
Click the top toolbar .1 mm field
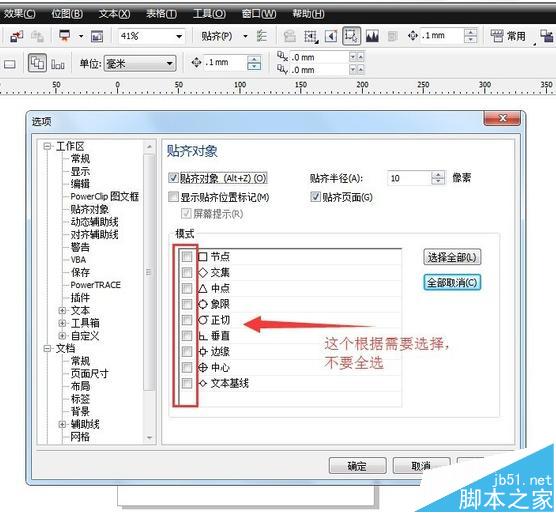point(441,35)
